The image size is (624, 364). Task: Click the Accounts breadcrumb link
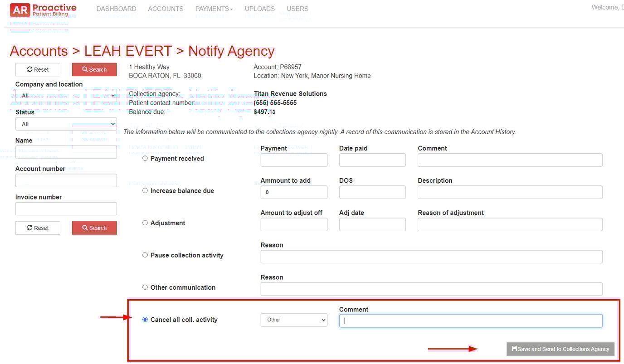[39, 51]
